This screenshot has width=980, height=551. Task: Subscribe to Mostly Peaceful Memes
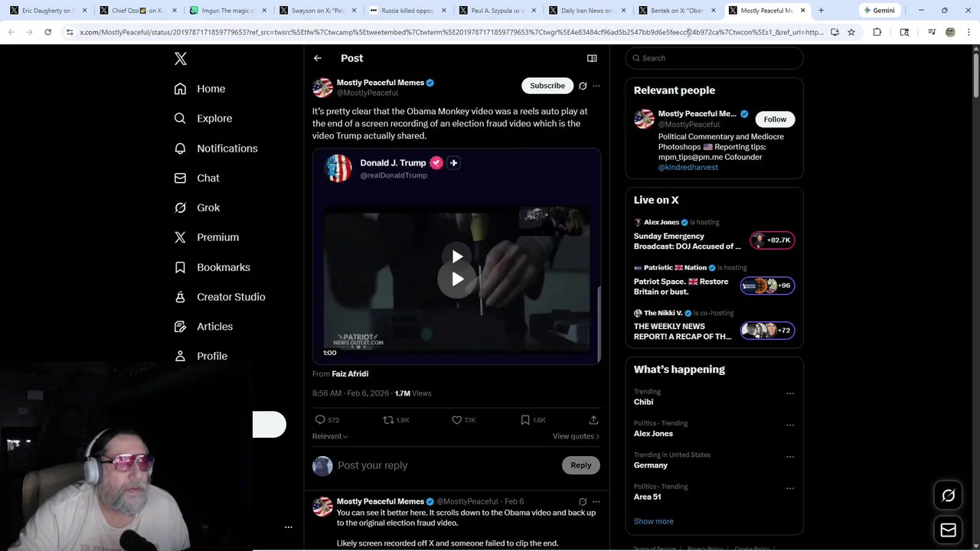[547, 86]
